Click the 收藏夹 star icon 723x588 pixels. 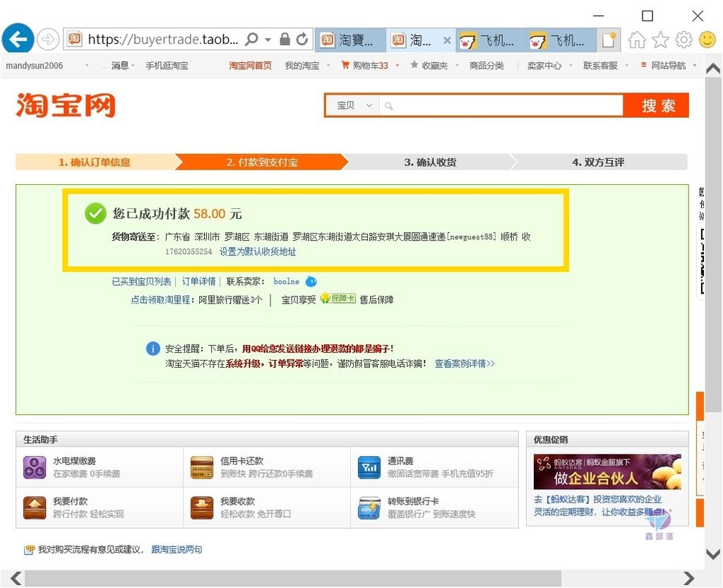coord(414,65)
